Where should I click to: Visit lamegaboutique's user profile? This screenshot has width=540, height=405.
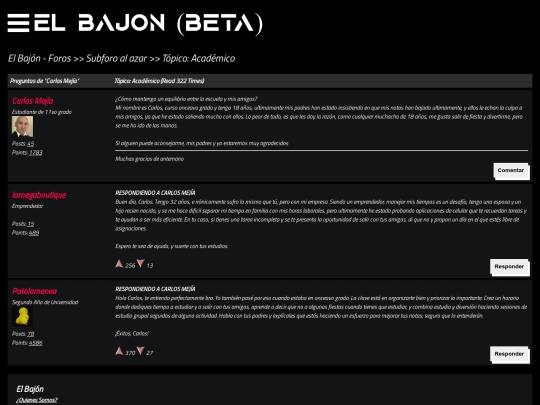(39, 195)
